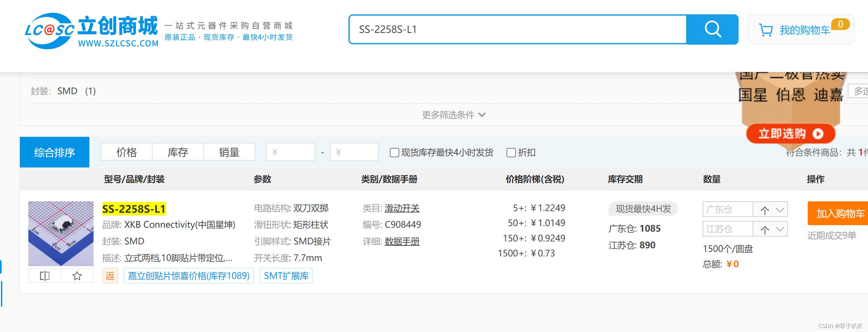The height and width of the screenshot is (332, 868).
Task: Click the LCSC logo
Action: coord(91,31)
